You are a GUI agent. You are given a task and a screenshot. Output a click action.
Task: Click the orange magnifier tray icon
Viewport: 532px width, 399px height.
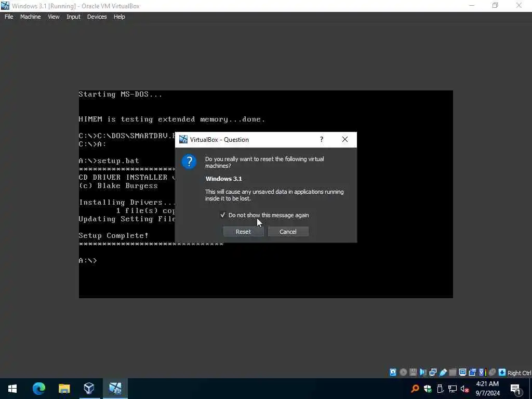415,389
